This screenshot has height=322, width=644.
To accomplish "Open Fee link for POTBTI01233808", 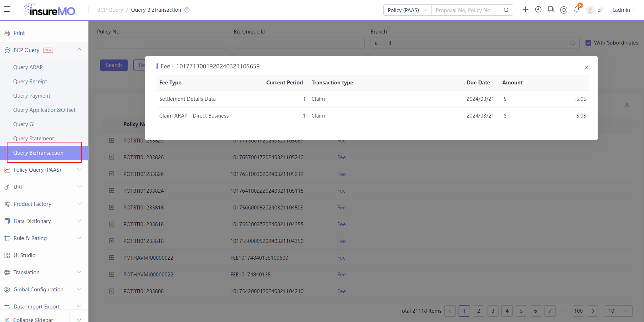I will [x=341, y=291].
